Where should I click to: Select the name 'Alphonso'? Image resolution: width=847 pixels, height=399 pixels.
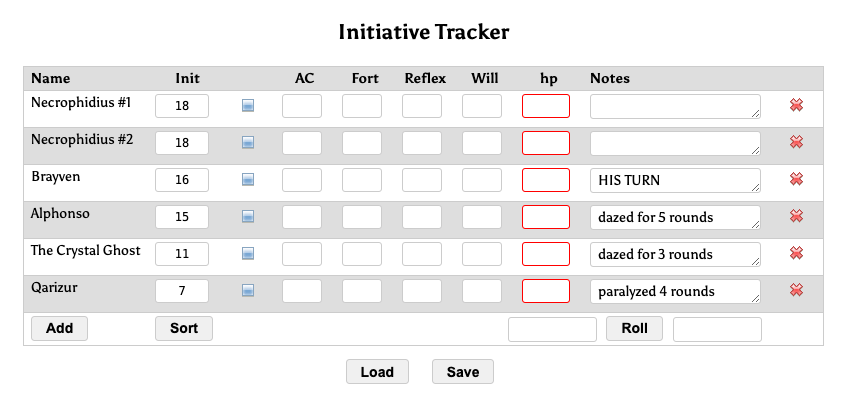60,214
